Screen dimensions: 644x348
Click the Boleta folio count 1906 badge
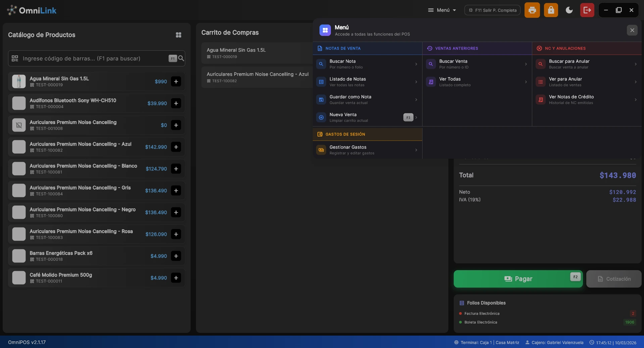[x=630, y=322]
